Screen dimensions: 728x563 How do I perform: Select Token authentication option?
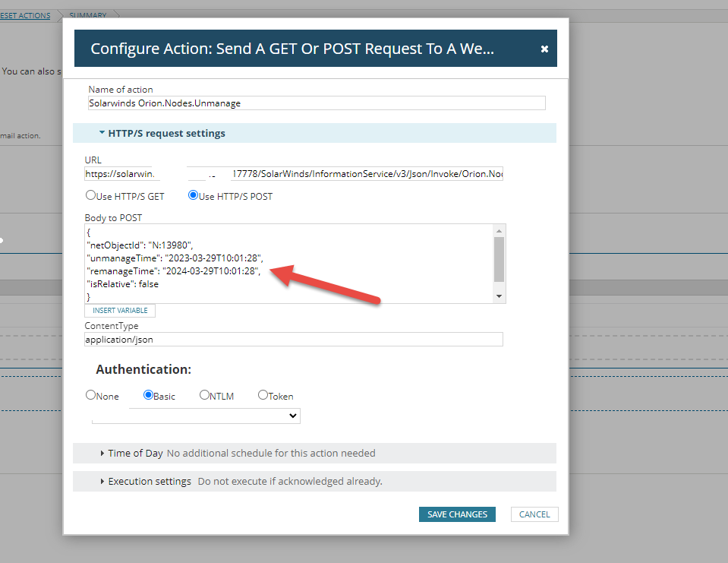(x=263, y=395)
